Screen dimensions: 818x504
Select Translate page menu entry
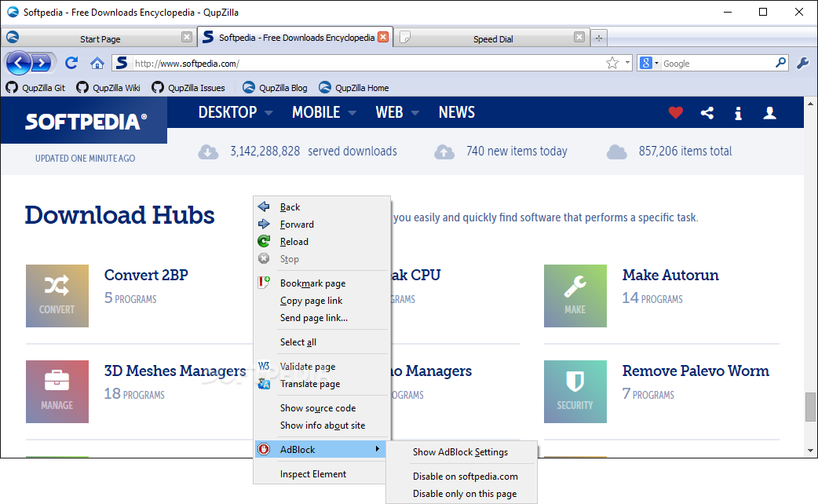(322, 384)
